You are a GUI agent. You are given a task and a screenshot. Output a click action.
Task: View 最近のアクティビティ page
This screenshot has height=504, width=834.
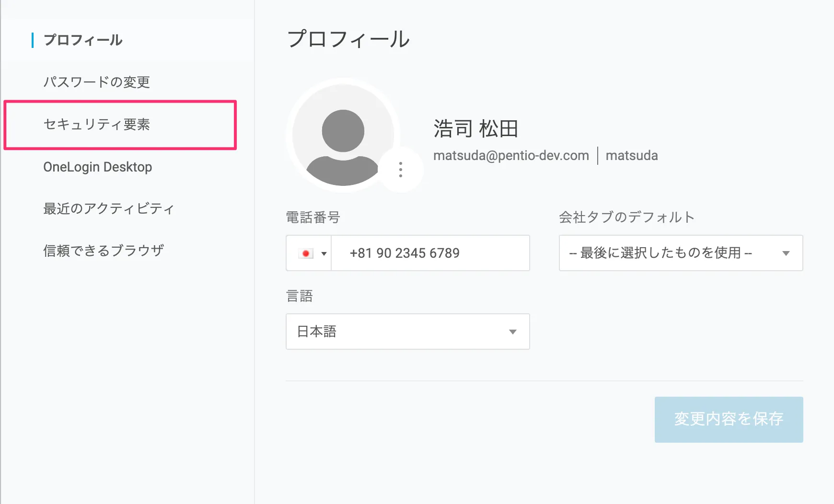point(109,209)
